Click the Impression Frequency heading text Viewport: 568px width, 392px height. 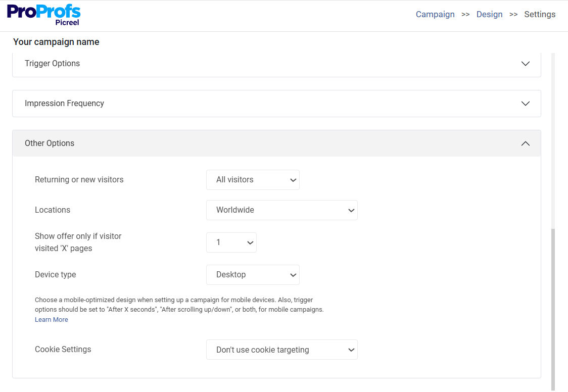64,104
